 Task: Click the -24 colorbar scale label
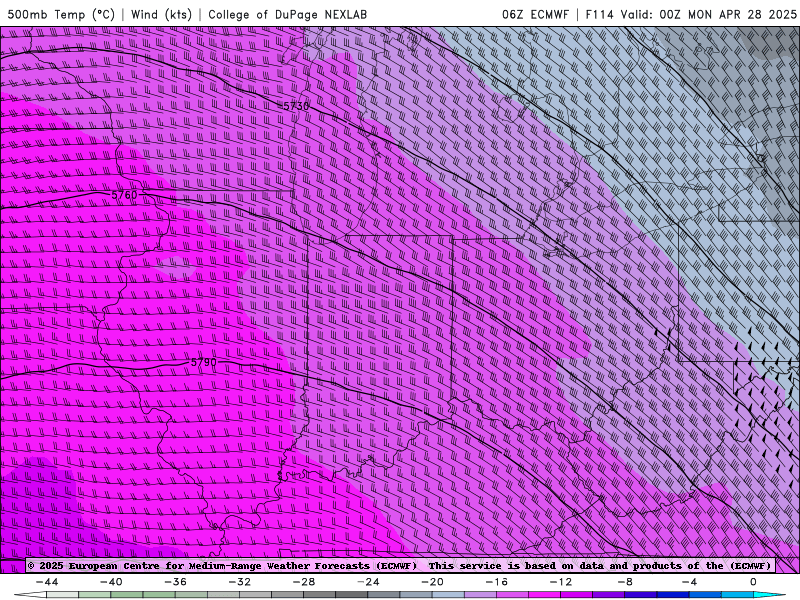pos(368,582)
